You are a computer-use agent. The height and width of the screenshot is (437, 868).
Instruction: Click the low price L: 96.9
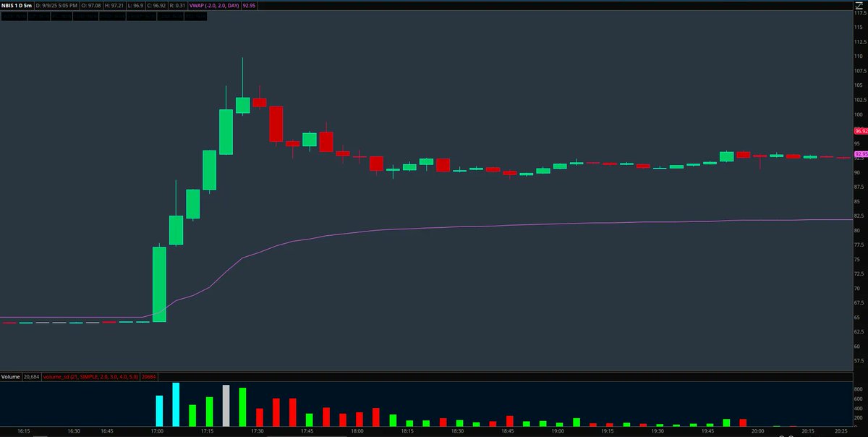[136, 6]
